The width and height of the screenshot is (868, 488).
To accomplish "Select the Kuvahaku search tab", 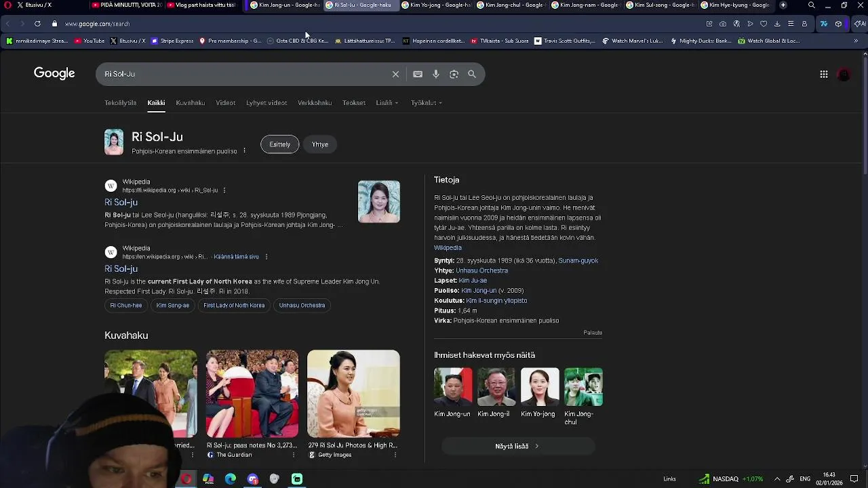I will coord(191,103).
